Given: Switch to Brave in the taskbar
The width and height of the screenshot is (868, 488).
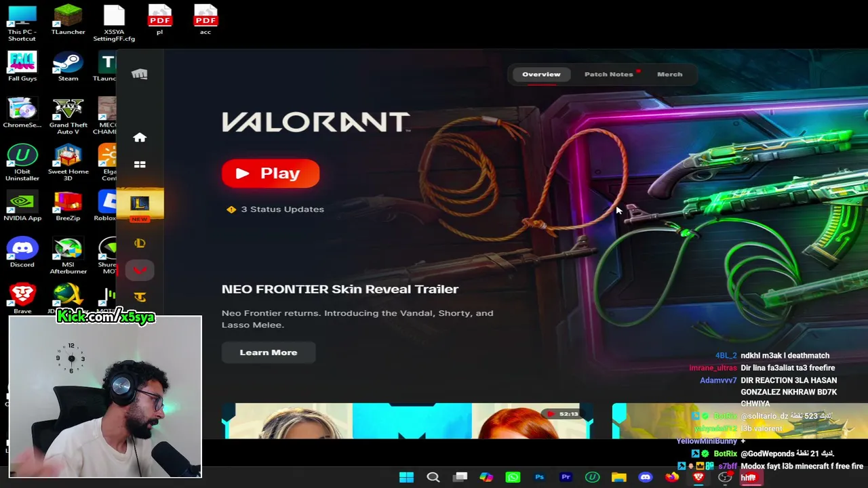Looking at the screenshot, I should coord(698,477).
